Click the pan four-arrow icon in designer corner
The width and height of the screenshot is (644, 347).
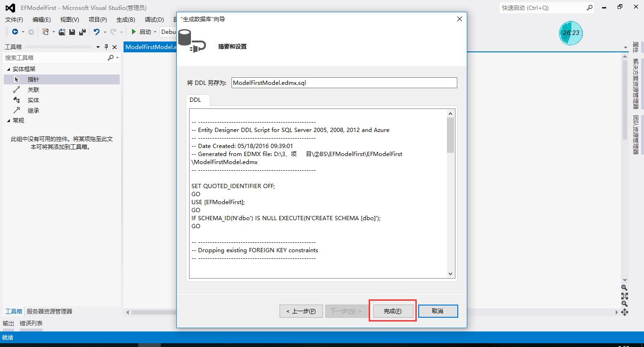point(625,312)
